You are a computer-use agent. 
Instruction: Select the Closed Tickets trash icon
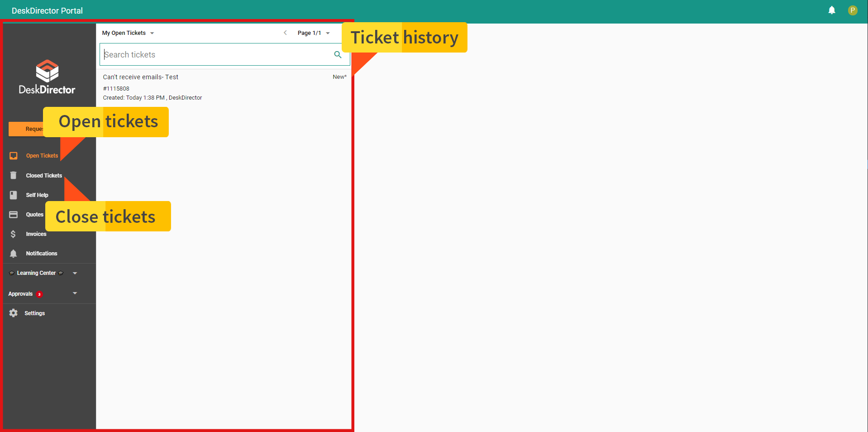[14, 175]
